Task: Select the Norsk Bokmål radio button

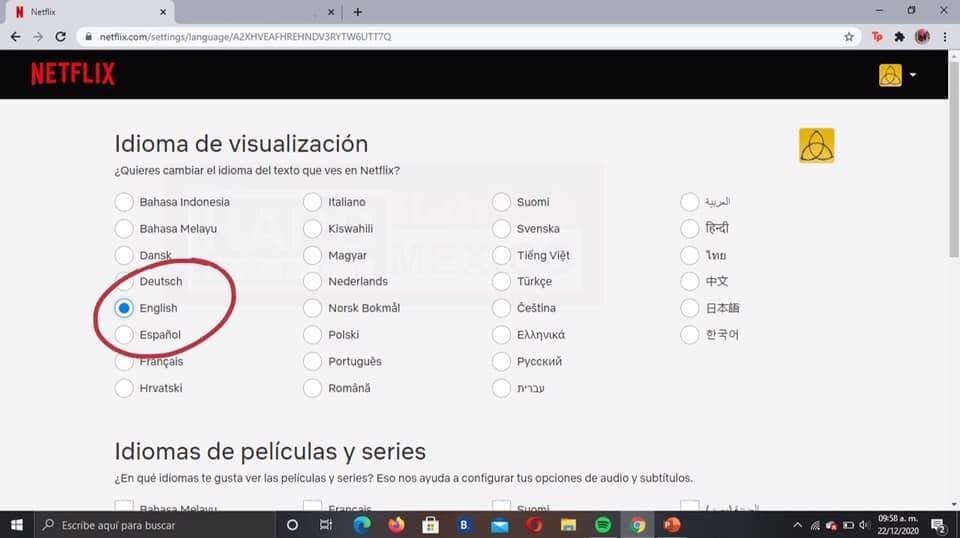Action: point(312,308)
